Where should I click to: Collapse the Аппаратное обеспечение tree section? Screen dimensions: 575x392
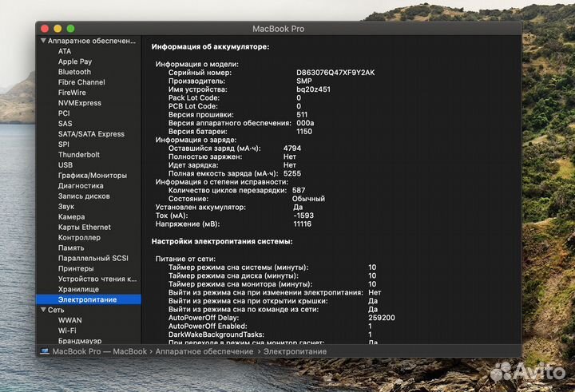click(x=43, y=41)
